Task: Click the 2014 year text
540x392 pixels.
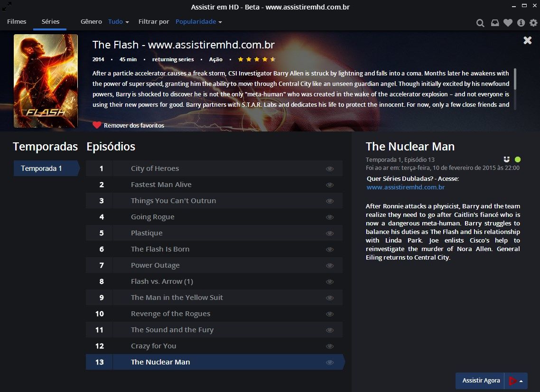Action: tap(98, 59)
